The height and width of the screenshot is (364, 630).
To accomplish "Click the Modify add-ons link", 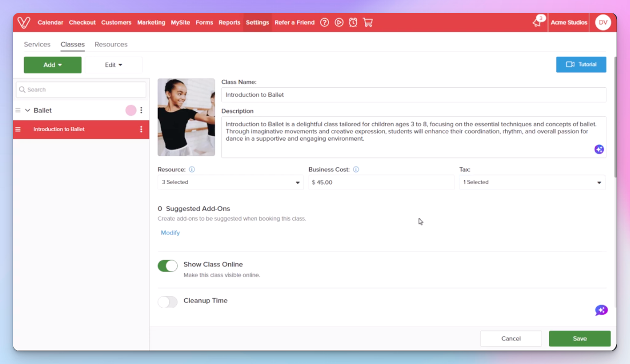I will (x=170, y=233).
